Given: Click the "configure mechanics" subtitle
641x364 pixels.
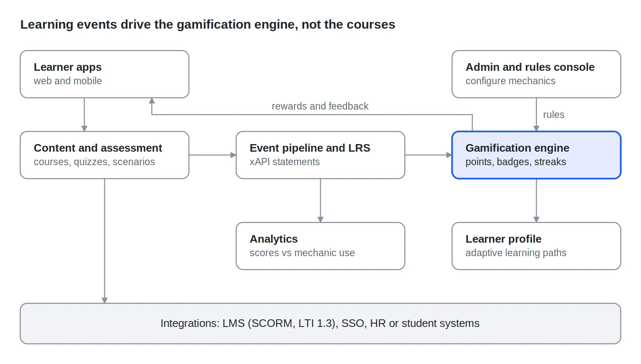Looking at the screenshot, I should pyautogui.click(x=510, y=81).
